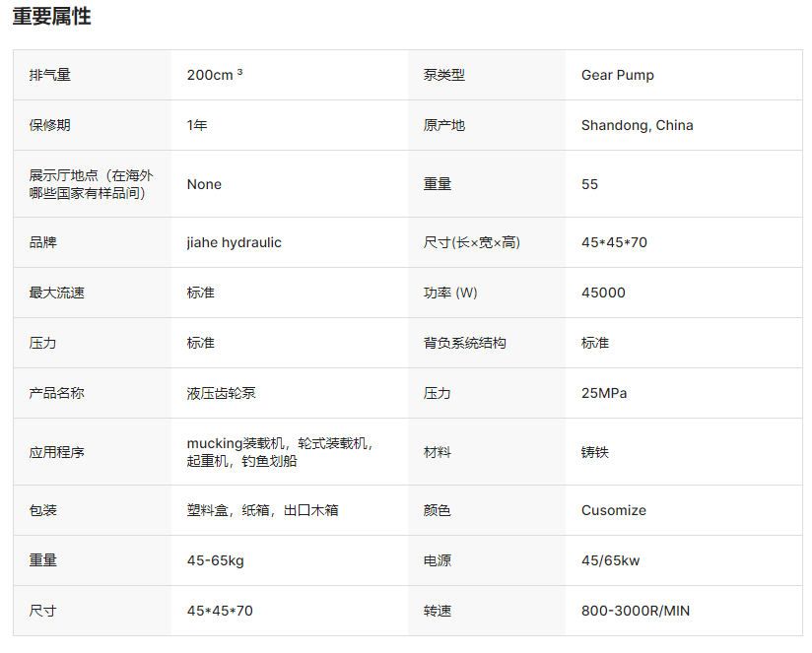Screen dimensions: 812x653
Task: Click the Gear Pump value cell
Action: 617,75
